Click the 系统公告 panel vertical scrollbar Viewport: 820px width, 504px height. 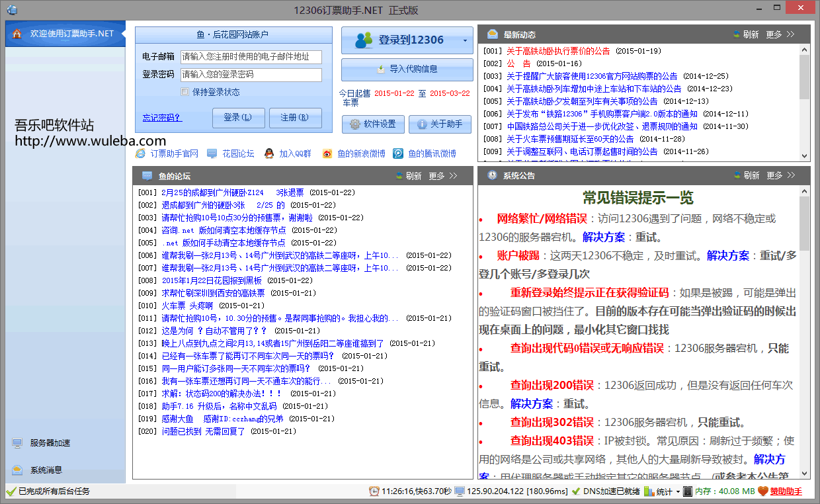click(x=805, y=333)
